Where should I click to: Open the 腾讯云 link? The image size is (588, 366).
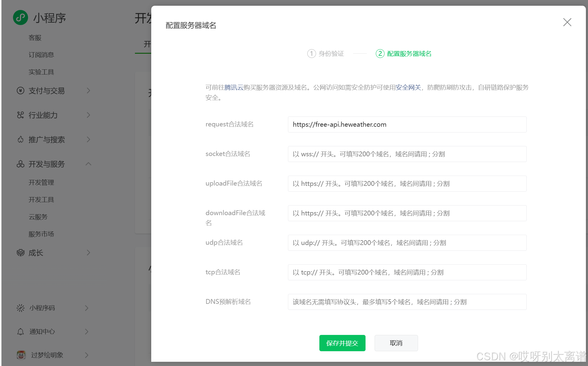click(x=234, y=88)
